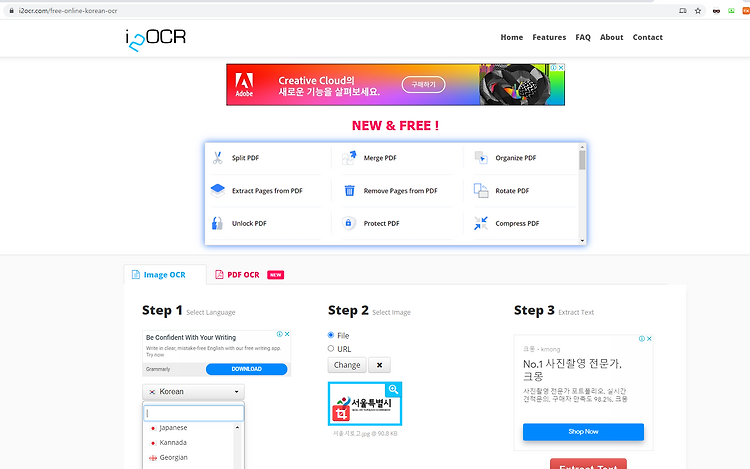This screenshot has width=750, height=469.
Task: Open the Home menu item
Action: point(511,37)
